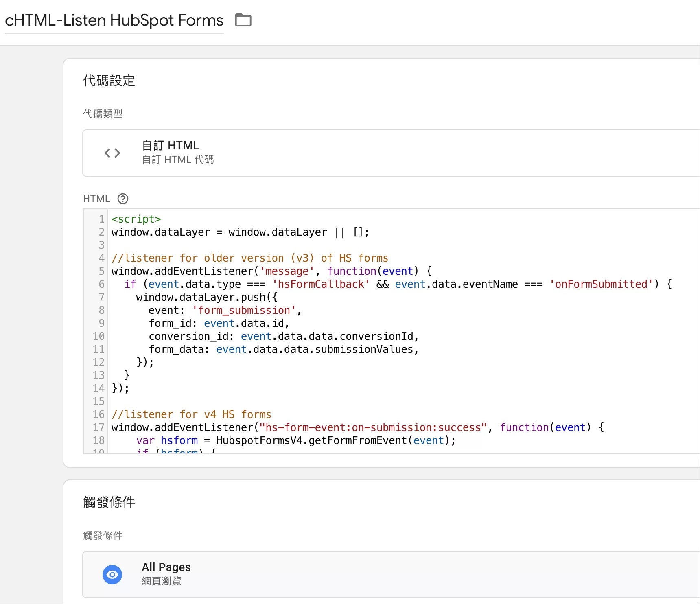
Task: Open the HTML help question mark icon
Action: [123, 199]
